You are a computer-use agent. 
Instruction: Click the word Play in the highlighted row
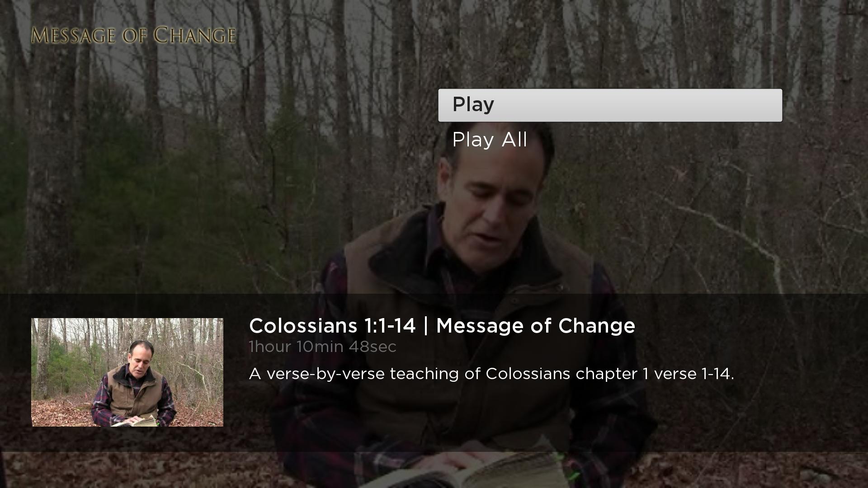pos(473,105)
